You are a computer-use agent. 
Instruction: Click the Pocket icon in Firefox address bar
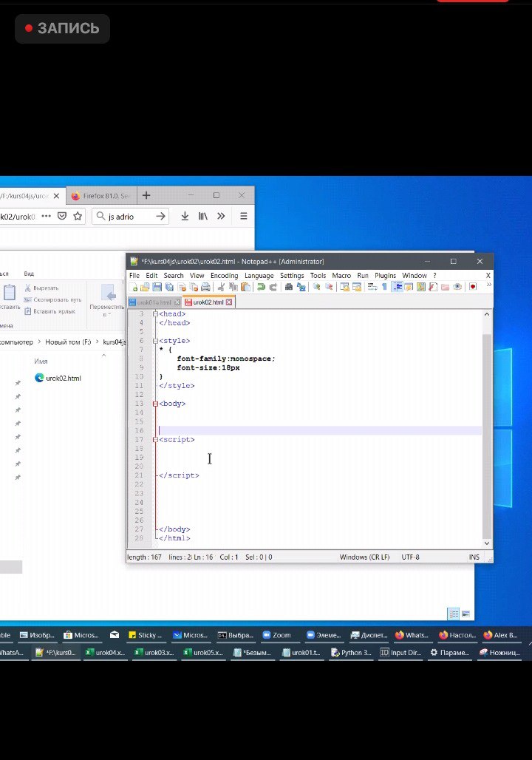(x=62, y=216)
